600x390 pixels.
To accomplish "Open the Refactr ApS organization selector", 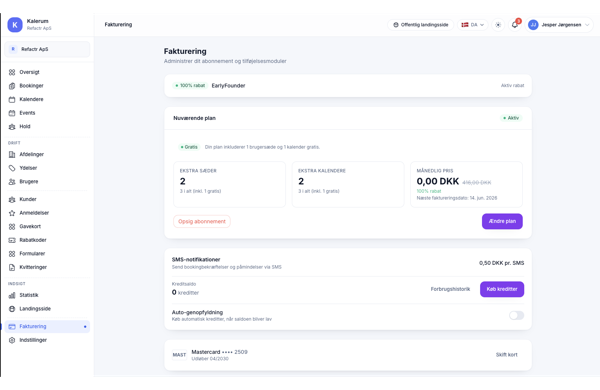I will [x=47, y=49].
